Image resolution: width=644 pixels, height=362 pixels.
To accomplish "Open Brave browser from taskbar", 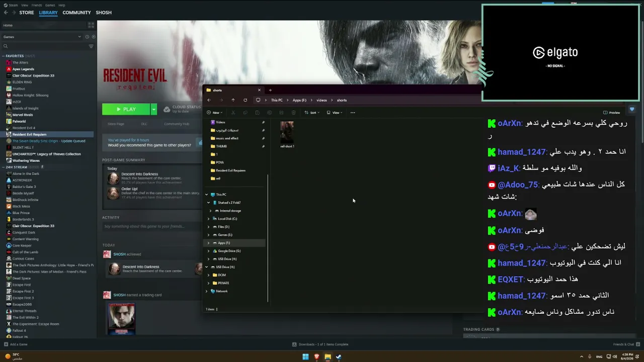I will point(316,357).
